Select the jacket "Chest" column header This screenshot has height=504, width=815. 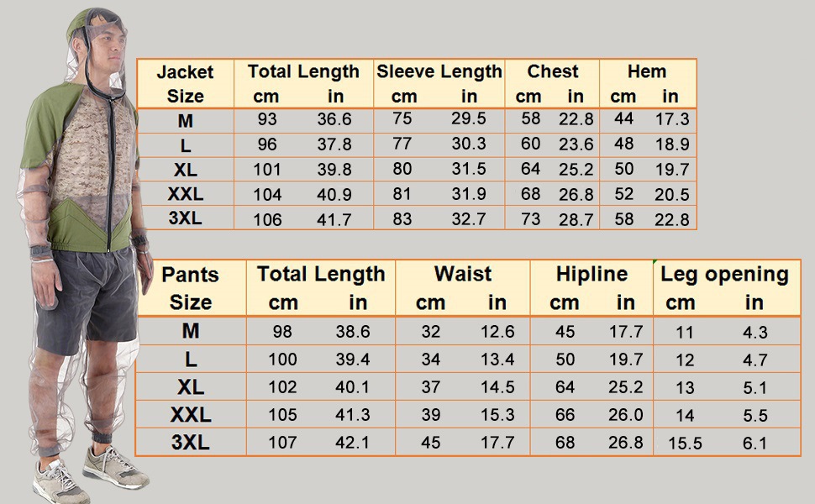552,72
